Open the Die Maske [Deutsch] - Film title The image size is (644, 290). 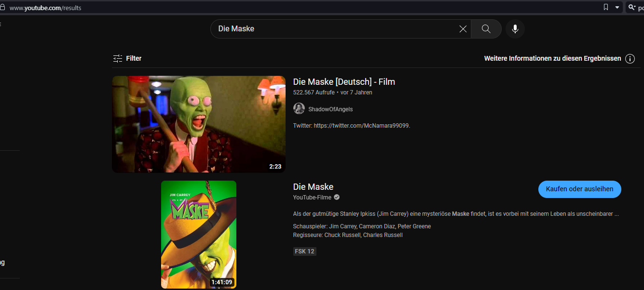pyautogui.click(x=344, y=82)
